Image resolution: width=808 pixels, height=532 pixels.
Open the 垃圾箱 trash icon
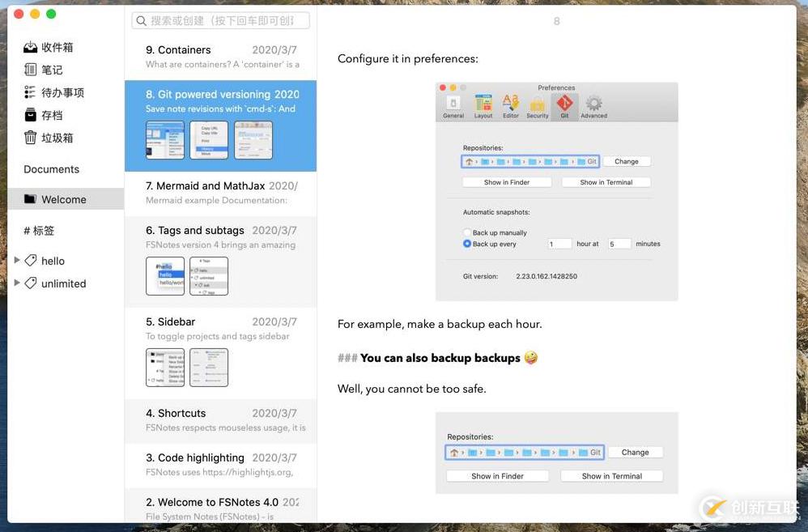click(31, 138)
